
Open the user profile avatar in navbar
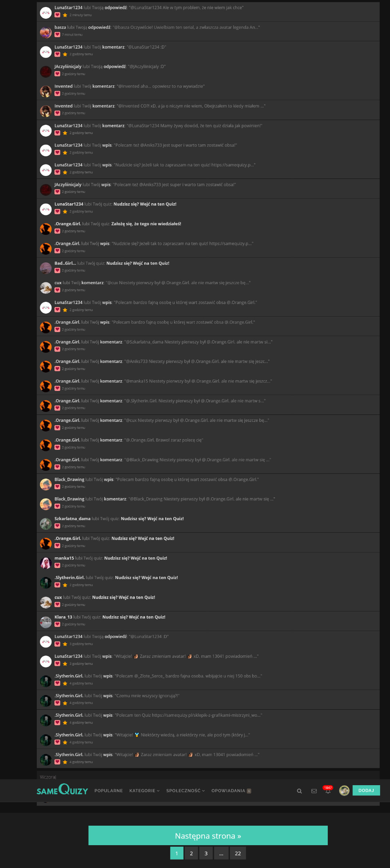(344, 790)
